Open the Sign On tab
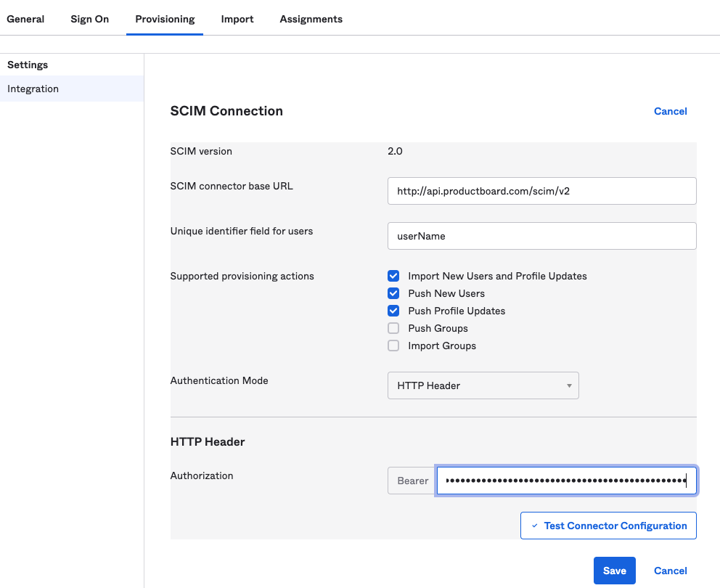This screenshot has width=720, height=588. pyautogui.click(x=89, y=19)
